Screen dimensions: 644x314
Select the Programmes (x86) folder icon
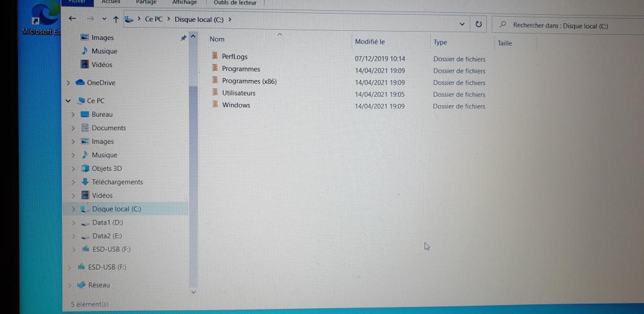[x=214, y=80]
